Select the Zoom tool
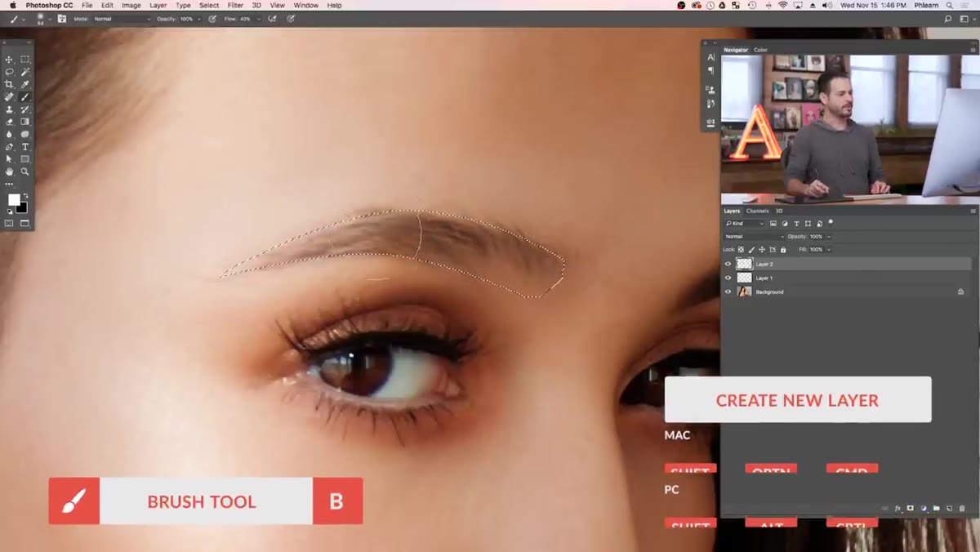The height and width of the screenshot is (552, 980). click(24, 171)
